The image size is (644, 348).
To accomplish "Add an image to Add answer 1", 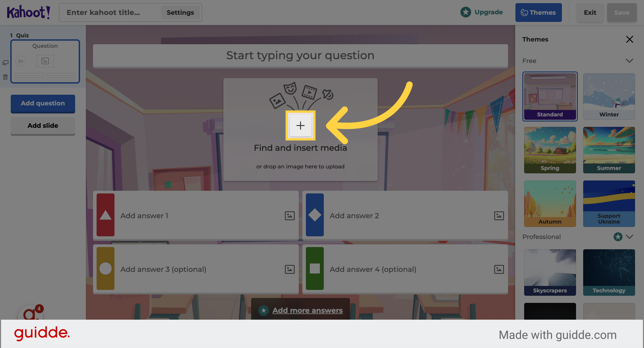I will 289,216.
